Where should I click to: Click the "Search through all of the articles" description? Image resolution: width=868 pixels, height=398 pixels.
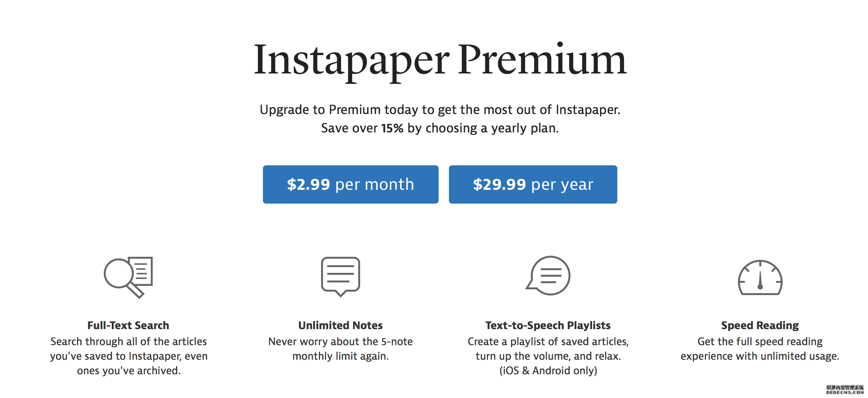coord(129,341)
